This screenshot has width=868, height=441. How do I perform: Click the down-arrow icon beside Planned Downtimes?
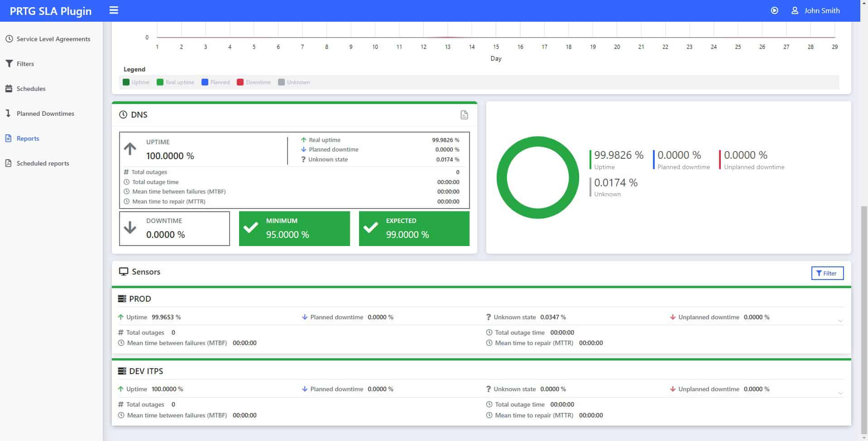8,113
